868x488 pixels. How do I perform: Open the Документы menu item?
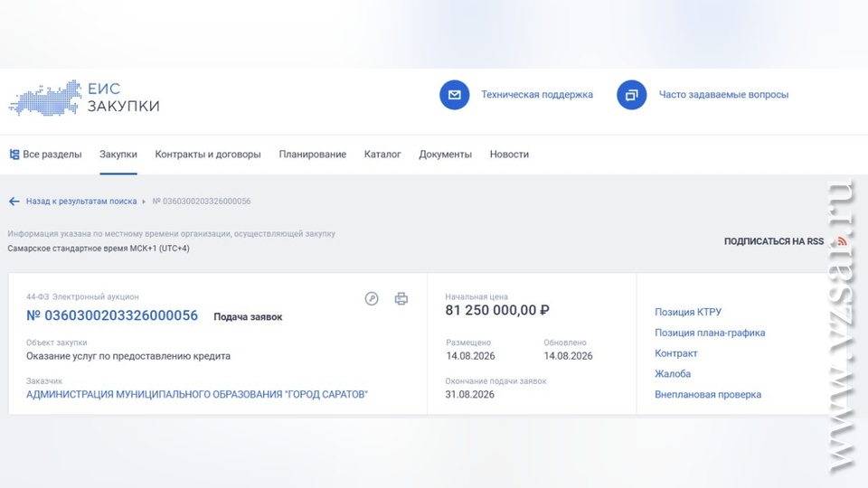(x=445, y=155)
